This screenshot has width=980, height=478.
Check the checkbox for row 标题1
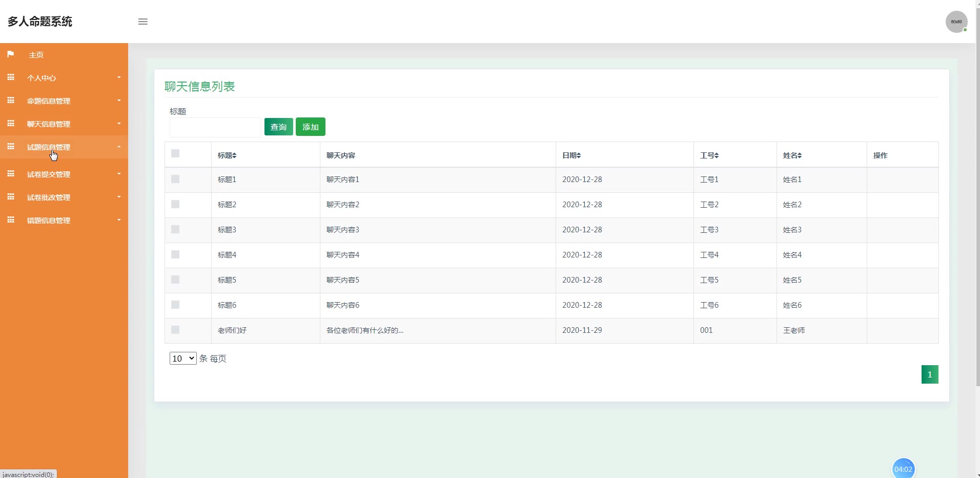(x=175, y=179)
